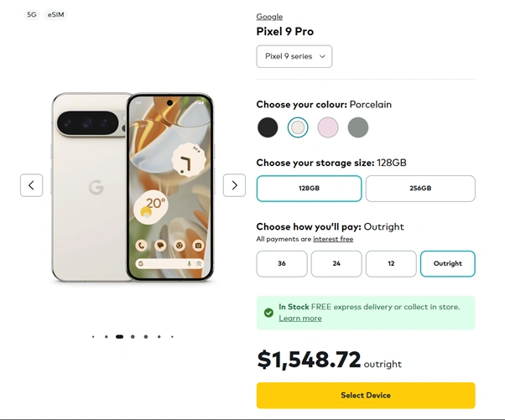
Task: Choose the 24 month payment option
Action: 336,263
